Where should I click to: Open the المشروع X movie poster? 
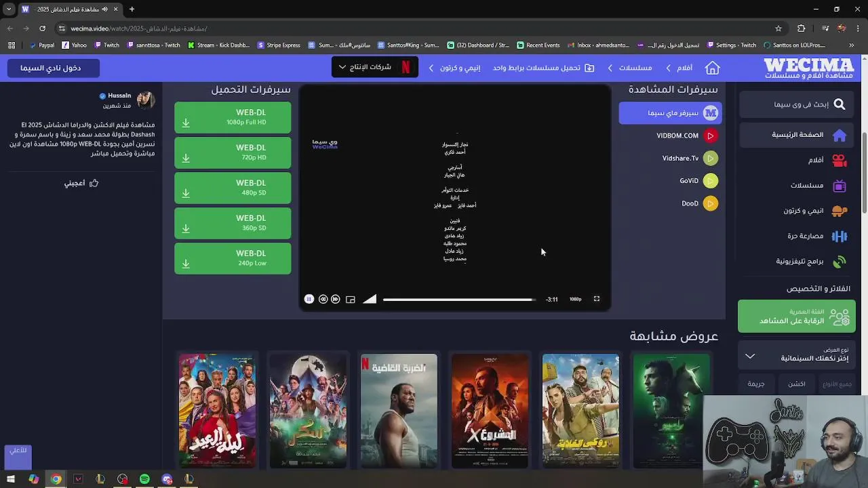tap(490, 411)
